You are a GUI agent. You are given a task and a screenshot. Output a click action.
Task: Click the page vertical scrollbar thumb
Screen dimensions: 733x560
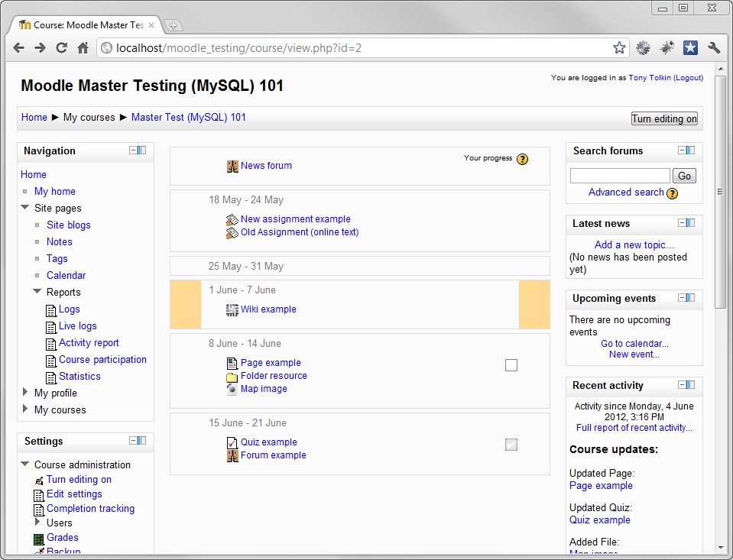point(720,192)
